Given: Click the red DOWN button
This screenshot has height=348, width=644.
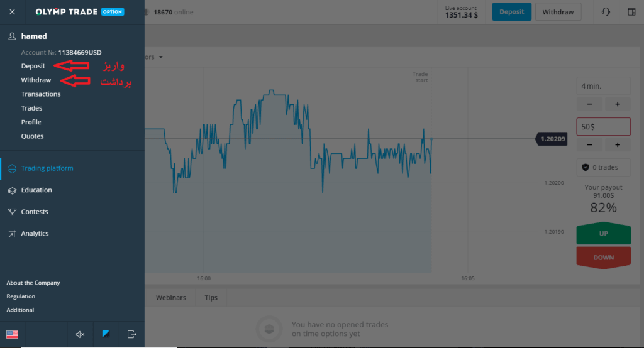Looking at the screenshot, I should pos(603,258).
